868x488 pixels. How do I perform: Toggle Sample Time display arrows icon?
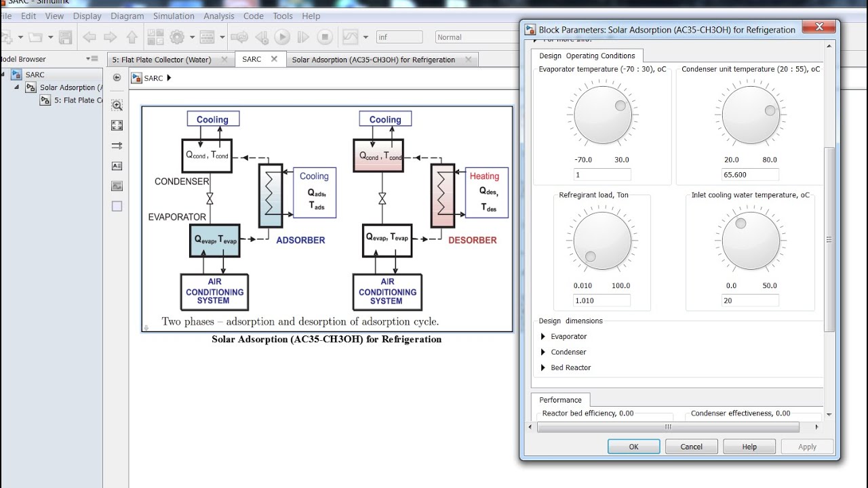[x=117, y=146]
